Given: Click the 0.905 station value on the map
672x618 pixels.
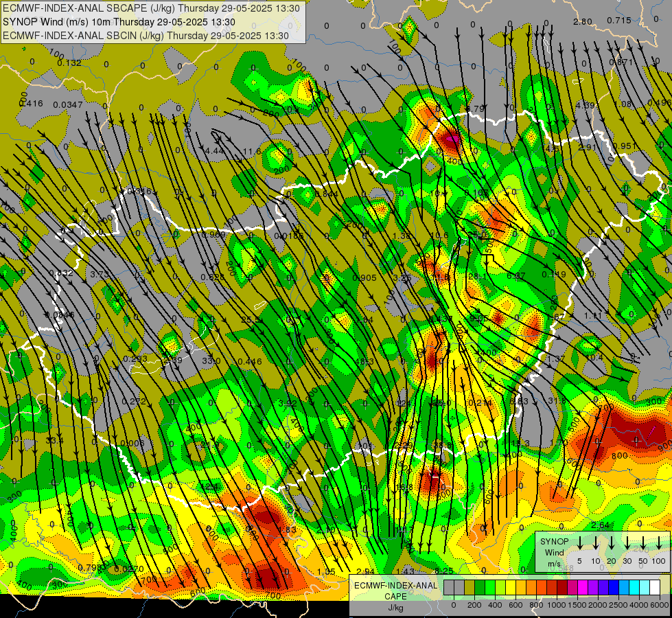Looking at the screenshot, I should pyautogui.click(x=364, y=278).
